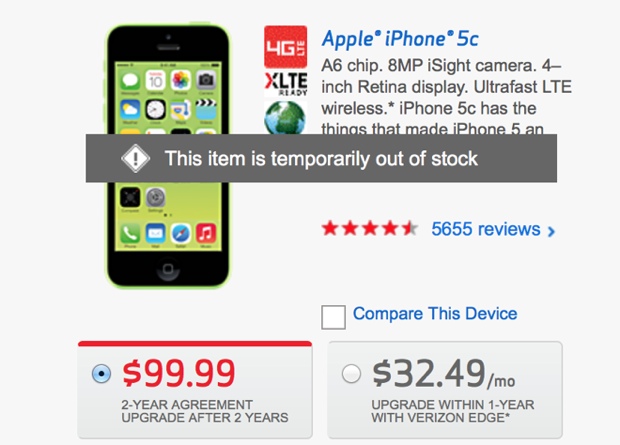Click the green globe icon

tap(285, 117)
